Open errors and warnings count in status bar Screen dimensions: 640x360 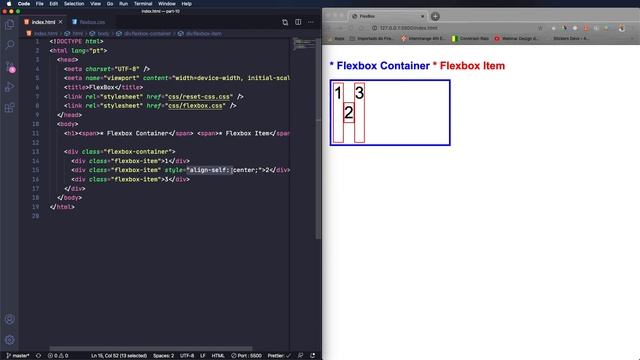58,356
